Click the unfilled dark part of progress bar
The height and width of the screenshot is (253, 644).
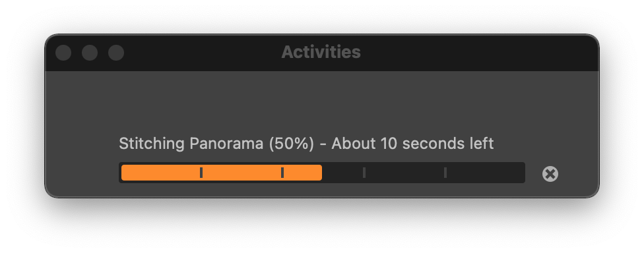(422, 173)
